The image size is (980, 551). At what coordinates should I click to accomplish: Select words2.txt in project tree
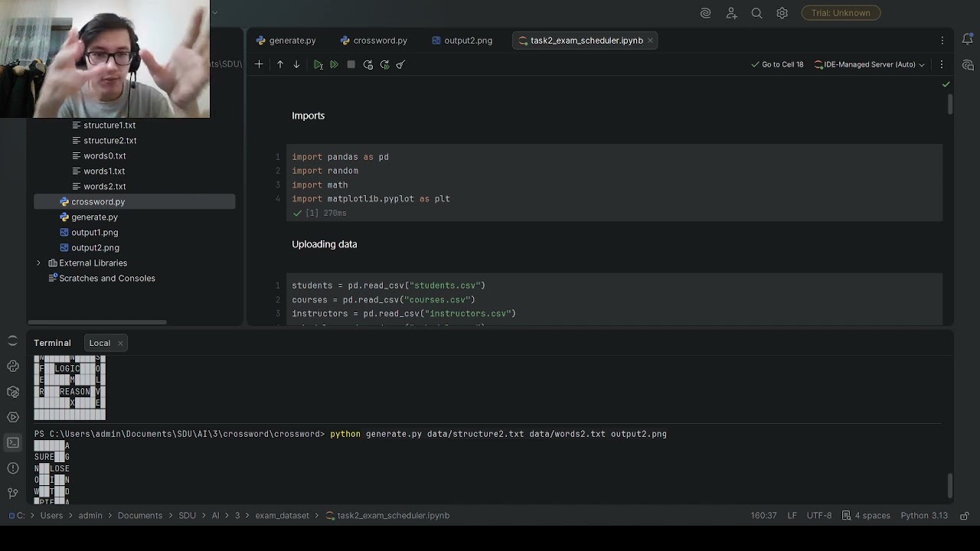104,186
